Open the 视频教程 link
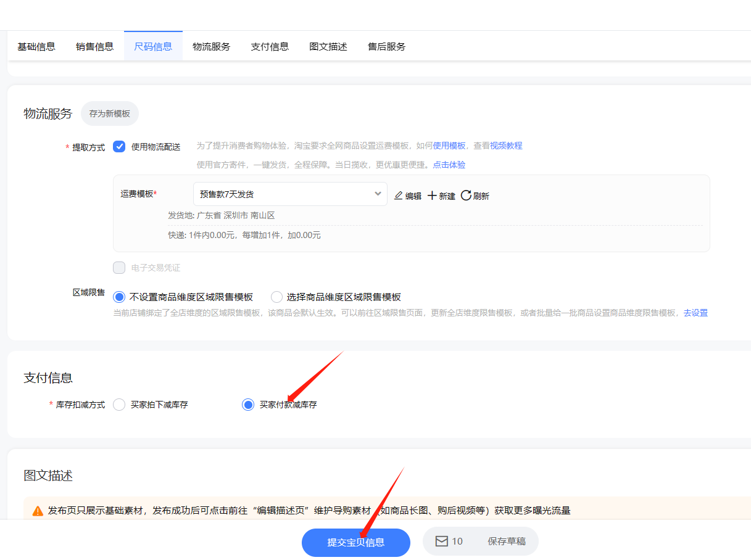This screenshot has width=751, height=560. [x=506, y=146]
